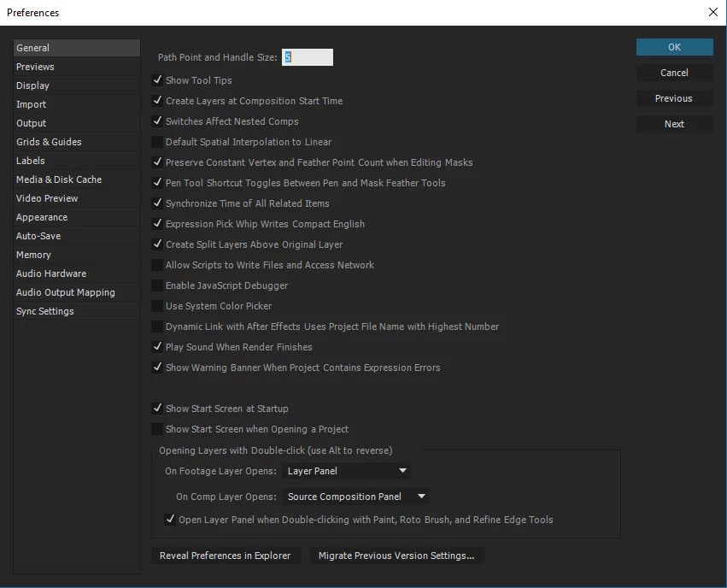The height and width of the screenshot is (588, 727).
Task: Toggle Expression Pick Whip Writes Compact English
Action: [157, 224]
